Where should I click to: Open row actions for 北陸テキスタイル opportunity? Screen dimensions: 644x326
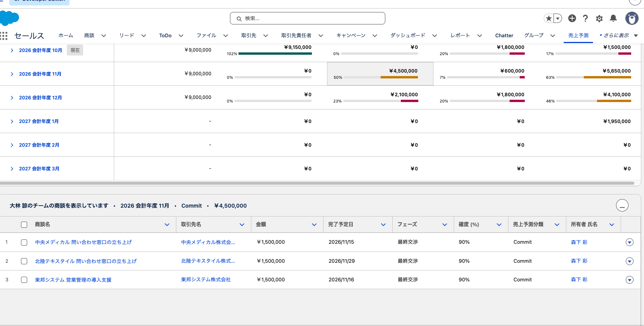point(630,261)
